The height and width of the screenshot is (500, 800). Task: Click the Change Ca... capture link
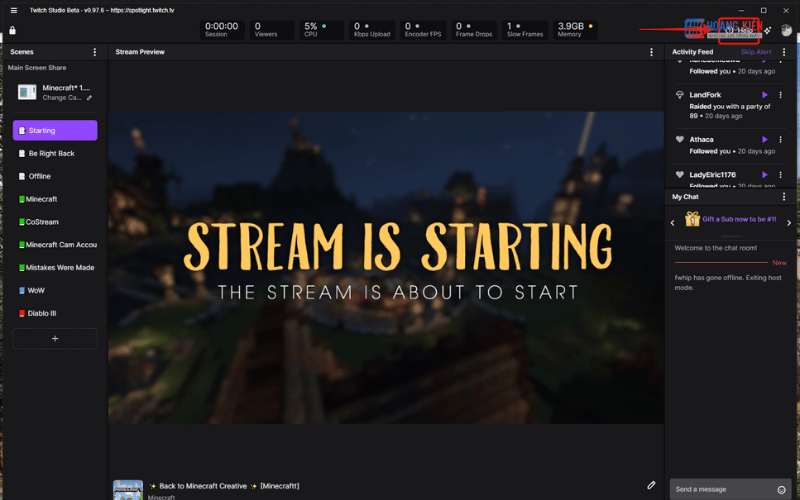(62, 98)
